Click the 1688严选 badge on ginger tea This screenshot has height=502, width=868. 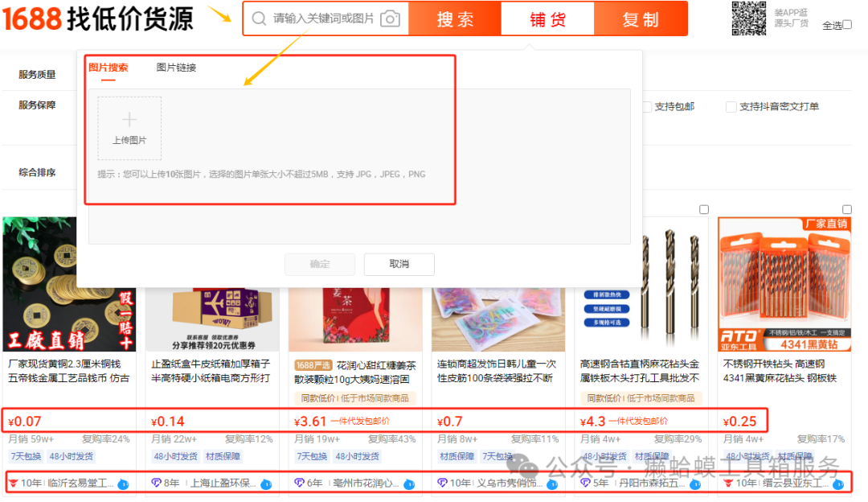pyautogui.click(x=313, y=366)
